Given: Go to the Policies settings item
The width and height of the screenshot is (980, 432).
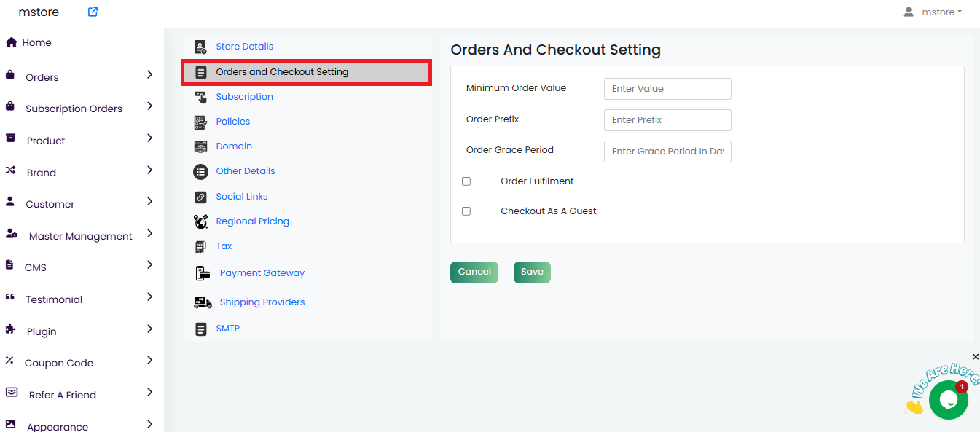Looking at the screenshot, I should point(232,122).
